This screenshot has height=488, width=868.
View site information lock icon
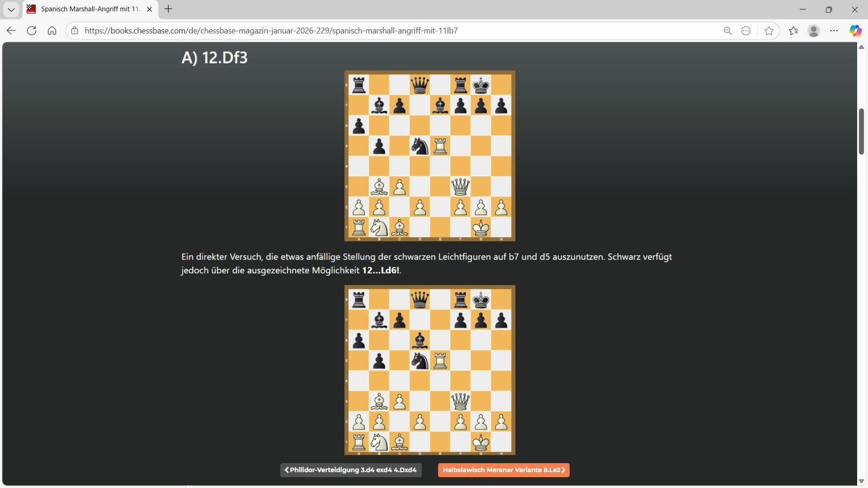coord(75,31)
